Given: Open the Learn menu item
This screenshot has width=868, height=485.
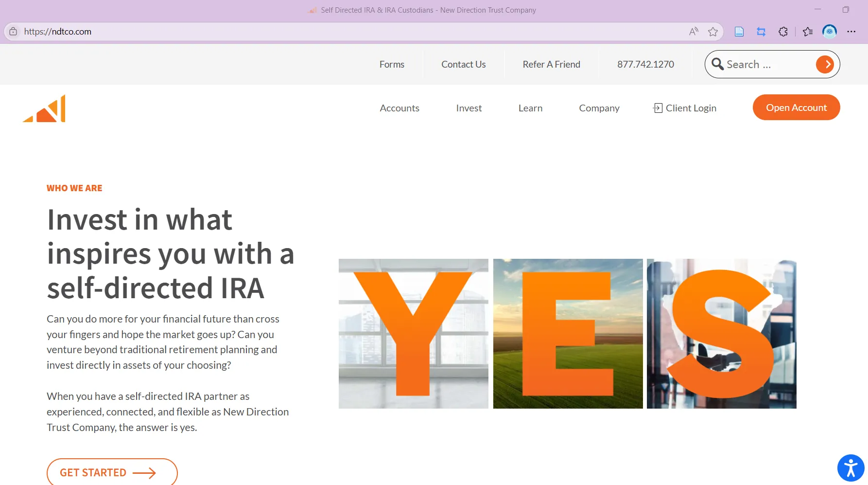Looking at the screenshot, I should (x=530, y=108).
